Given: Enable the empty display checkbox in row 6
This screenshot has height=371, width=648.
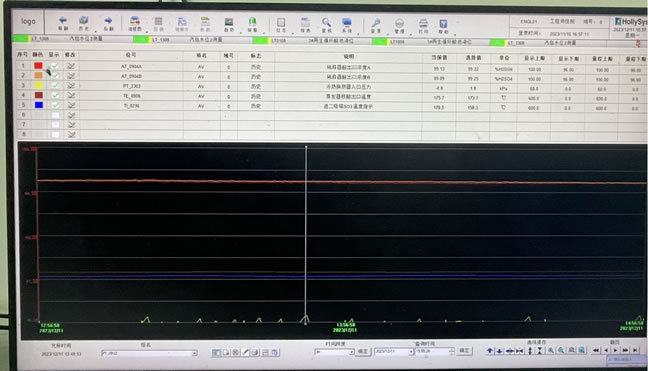Looking at the screenshot, I should click(x=55, y=115).
